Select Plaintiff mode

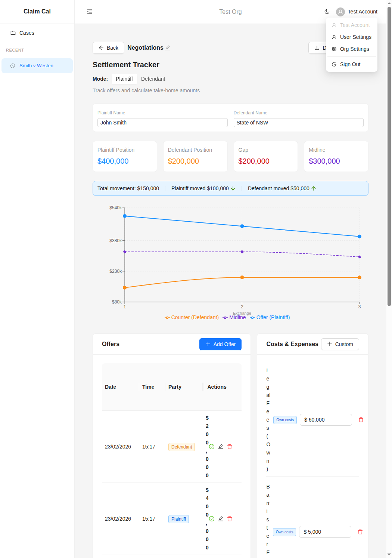pos(124,79)
